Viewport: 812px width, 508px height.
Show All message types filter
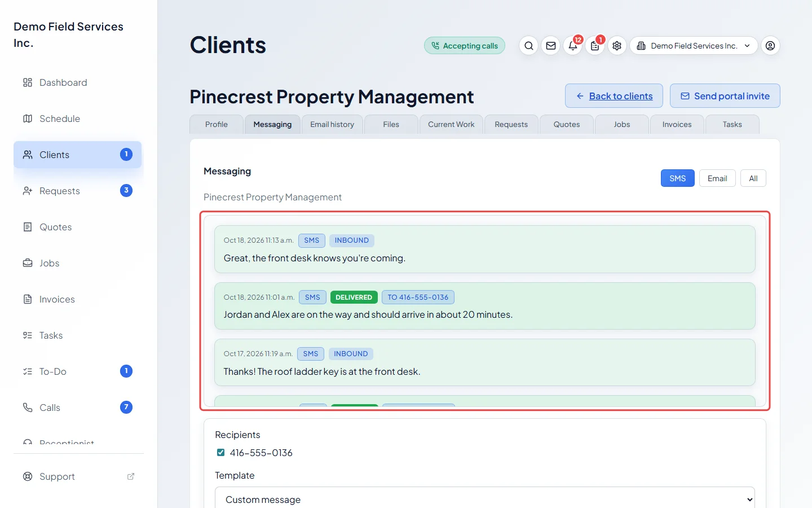[x=753, y=178]
